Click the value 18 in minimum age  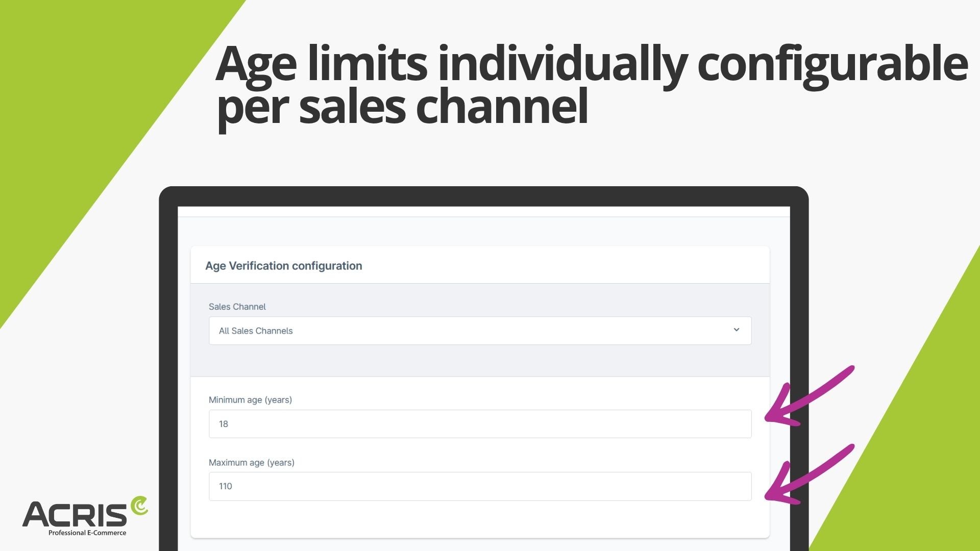pos(224,424)
